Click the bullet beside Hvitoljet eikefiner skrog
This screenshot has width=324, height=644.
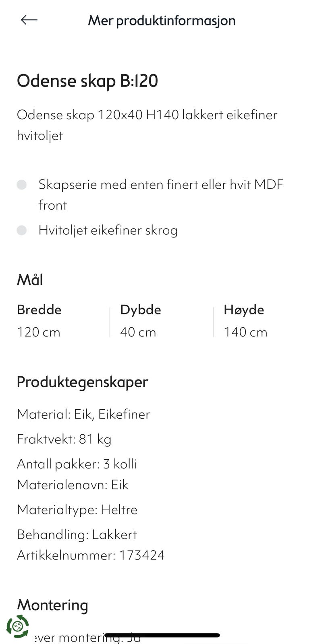click(22, 230)
